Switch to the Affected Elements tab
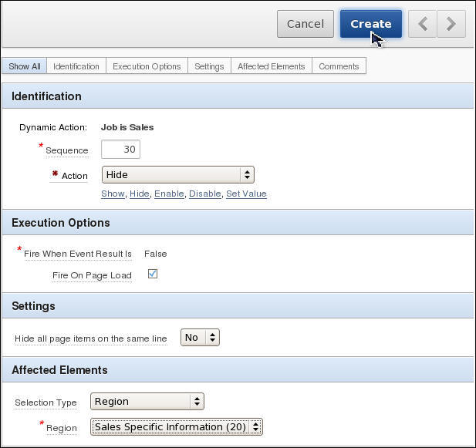476x448 pixels. pos(272,66)
